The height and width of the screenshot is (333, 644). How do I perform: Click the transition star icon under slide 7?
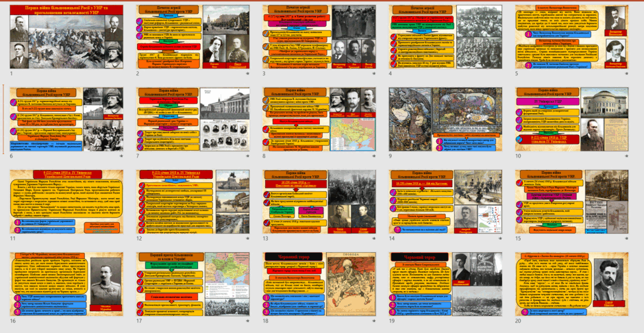(x=247, y=156)
